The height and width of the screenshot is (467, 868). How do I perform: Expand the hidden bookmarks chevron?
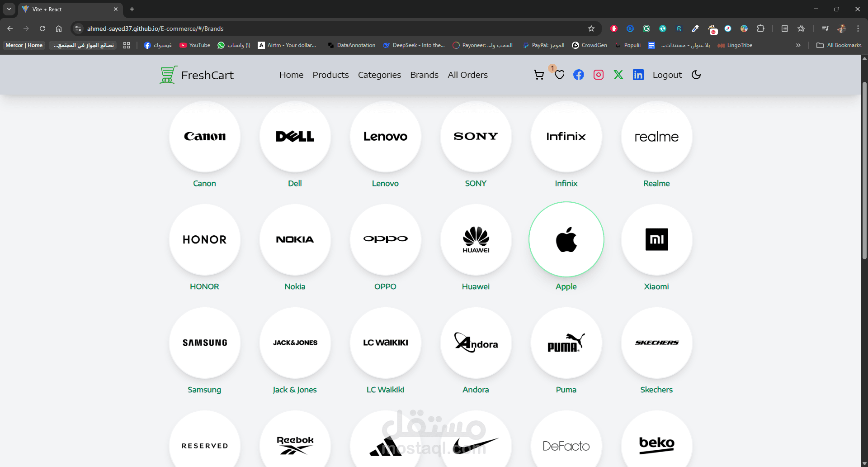pos(798,45)
